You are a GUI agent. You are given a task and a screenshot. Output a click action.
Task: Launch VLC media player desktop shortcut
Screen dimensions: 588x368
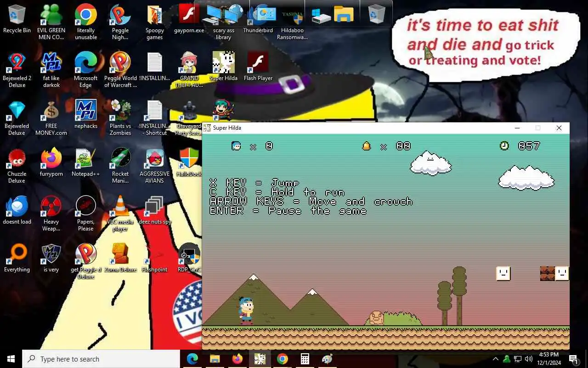(x=120, y=213)
